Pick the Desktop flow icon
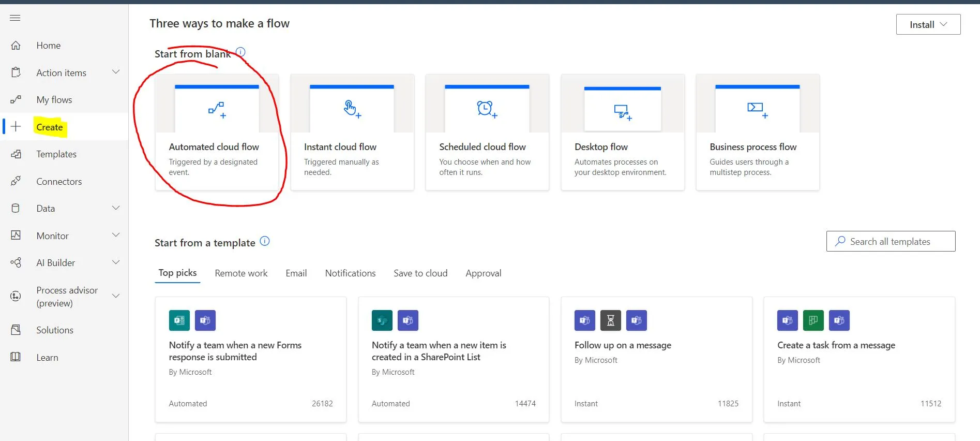980x441 pixels. 622,111
